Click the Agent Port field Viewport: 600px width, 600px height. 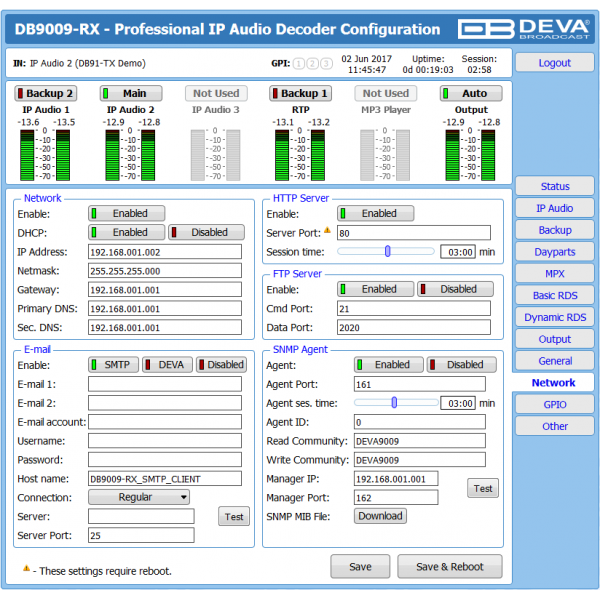pos(420,384)
